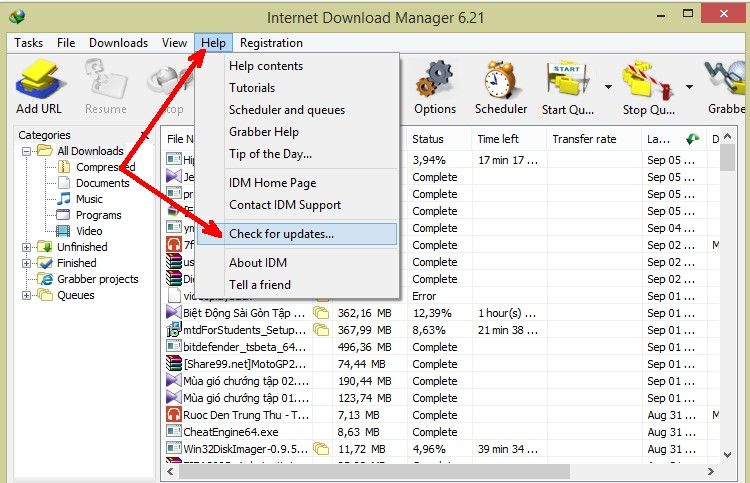Collapse the All Downloads tree node
Viewport: 750px width, 483px height.
click(26, 151)
